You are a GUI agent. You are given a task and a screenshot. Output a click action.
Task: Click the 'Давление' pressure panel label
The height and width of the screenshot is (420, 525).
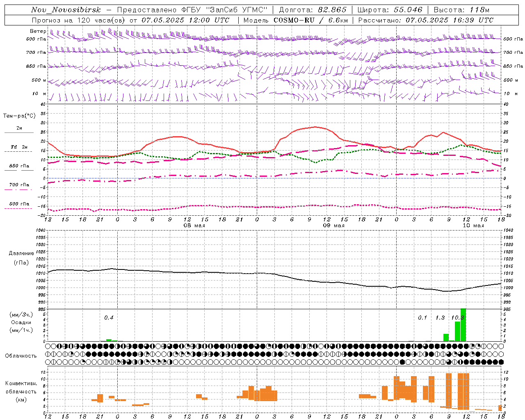point(21,253)
